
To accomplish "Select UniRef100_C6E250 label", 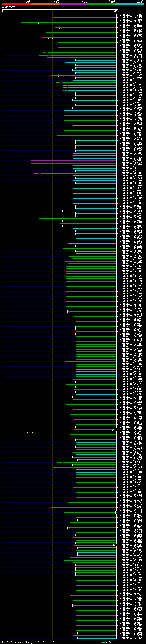I will [131, 329].
